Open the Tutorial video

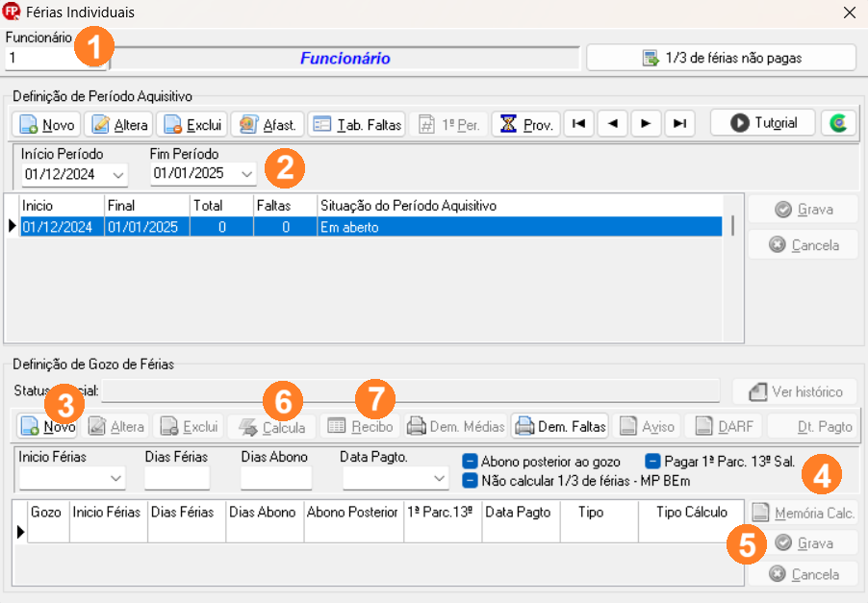pos(763,122)
